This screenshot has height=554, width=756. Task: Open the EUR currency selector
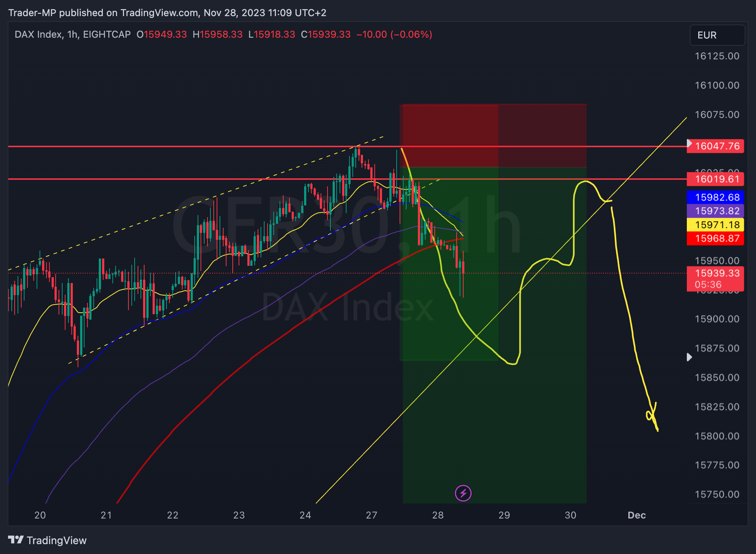pos(717,35)
